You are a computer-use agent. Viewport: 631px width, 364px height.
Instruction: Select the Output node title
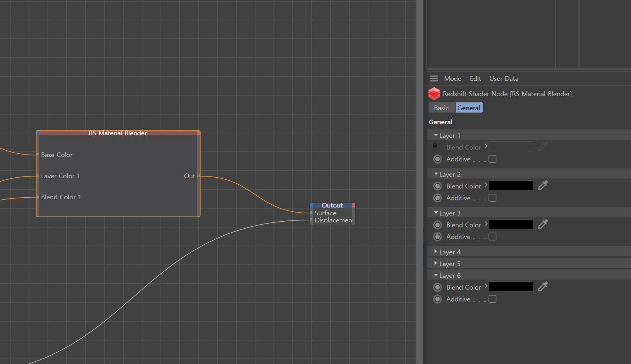pos(332,205)
